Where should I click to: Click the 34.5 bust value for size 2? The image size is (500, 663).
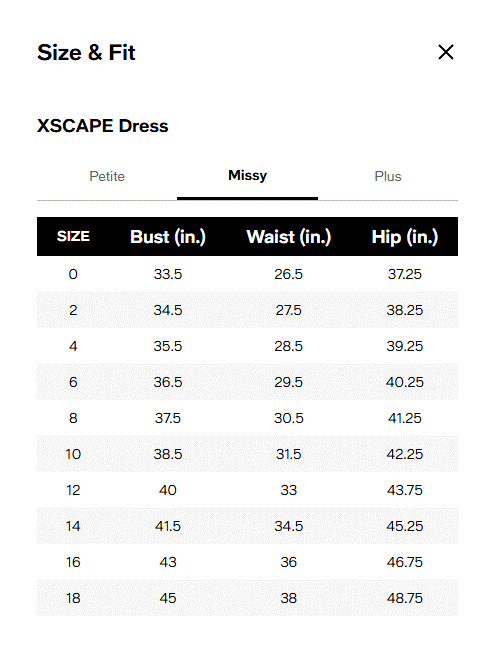168,310
